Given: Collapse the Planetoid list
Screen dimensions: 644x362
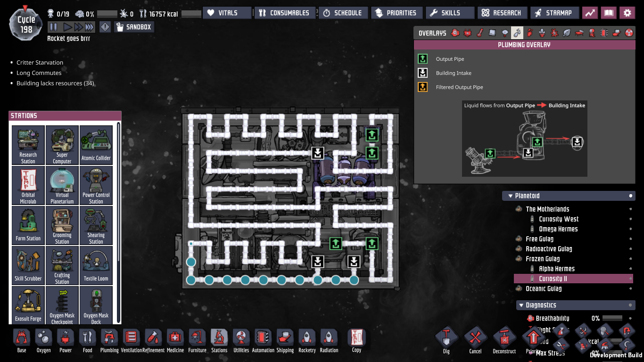Looking at the screenshot, I should 511,196.
